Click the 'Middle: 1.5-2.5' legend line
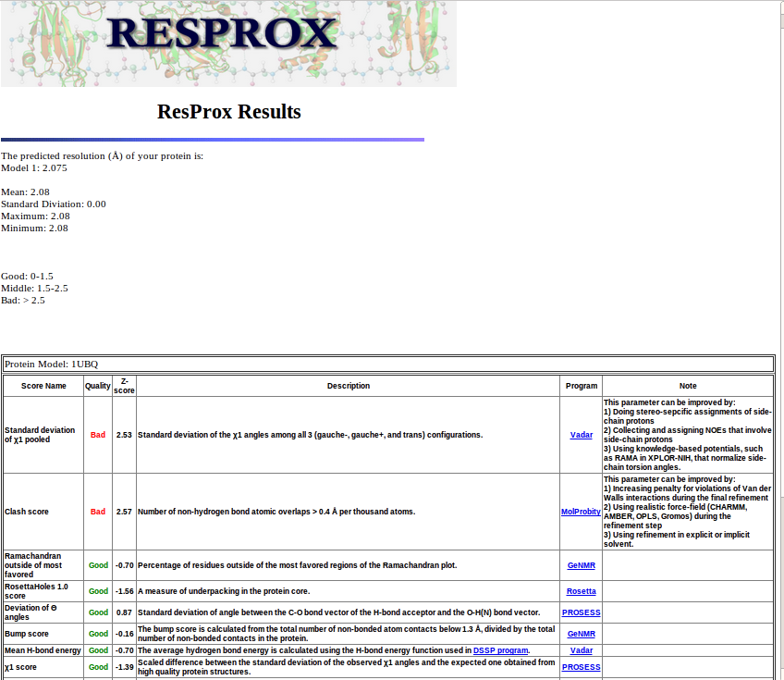784x680 pixels. tap(34, 289)
